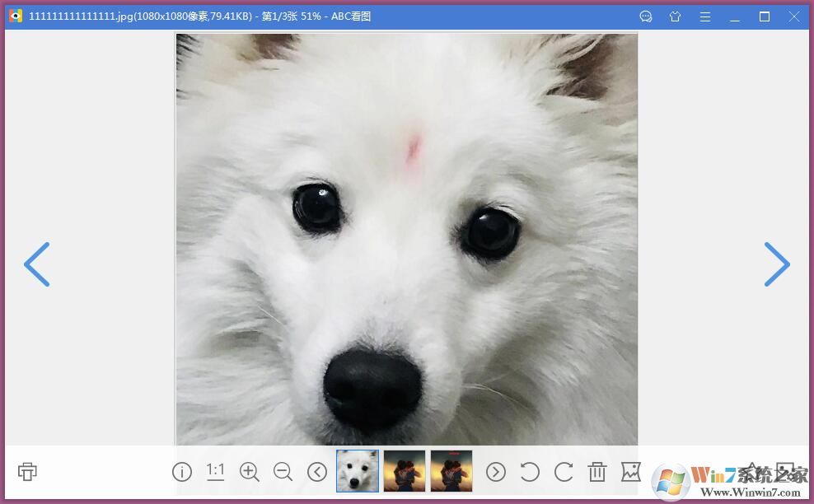Open the feedback chat bubble
The image size is (814, 504).
coord(645,16)
